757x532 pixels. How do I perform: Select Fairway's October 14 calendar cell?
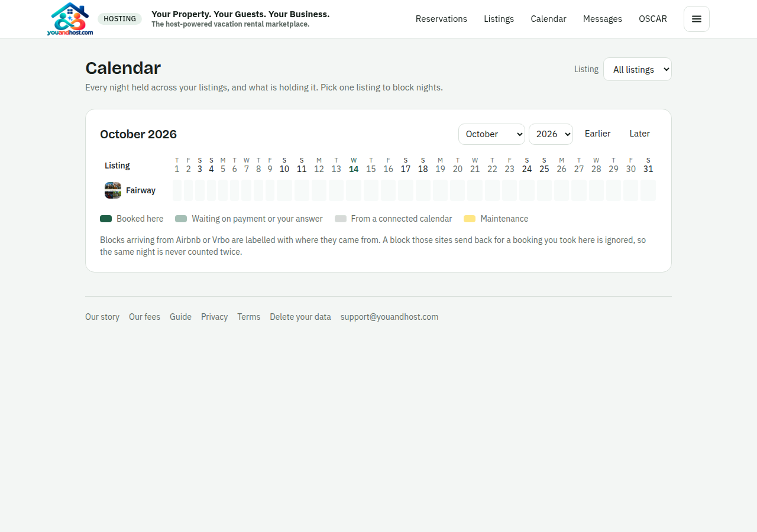coord(354,190)
